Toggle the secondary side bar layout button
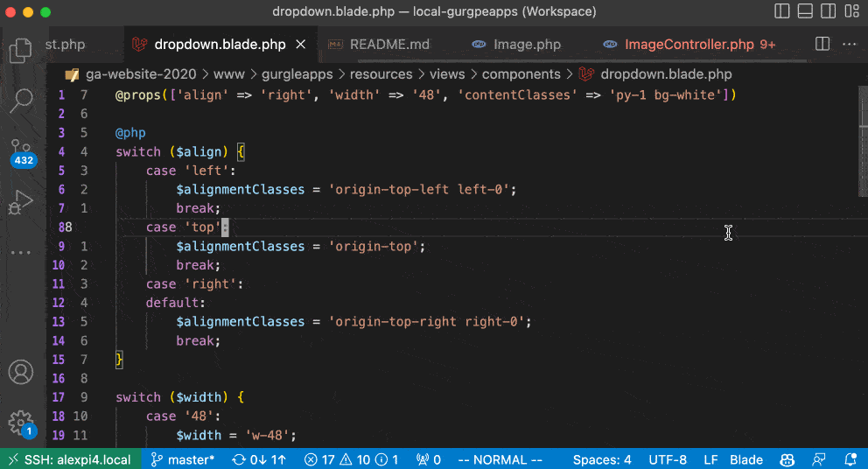The width and height of the screenshot is (868, 469). [828, 12]
